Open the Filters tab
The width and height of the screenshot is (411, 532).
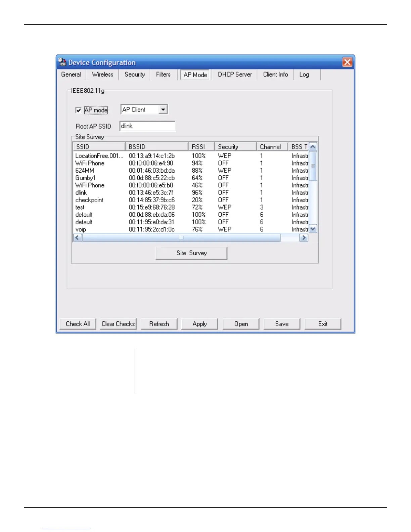tap(163, 75)
